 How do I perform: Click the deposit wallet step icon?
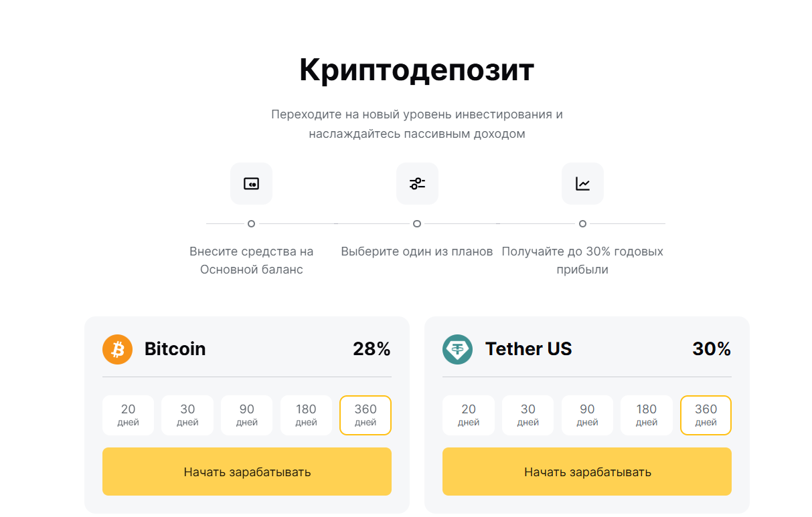point(251,183)
